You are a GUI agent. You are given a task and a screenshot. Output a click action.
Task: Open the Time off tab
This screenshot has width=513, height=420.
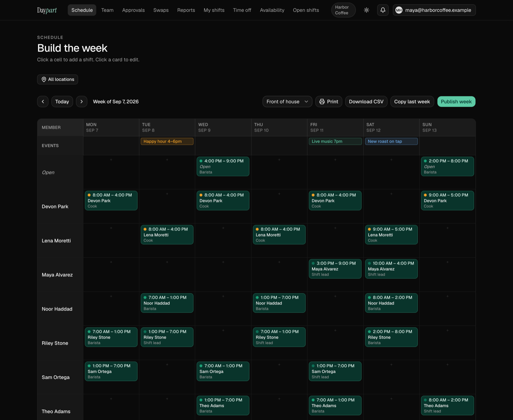(242, 10)
